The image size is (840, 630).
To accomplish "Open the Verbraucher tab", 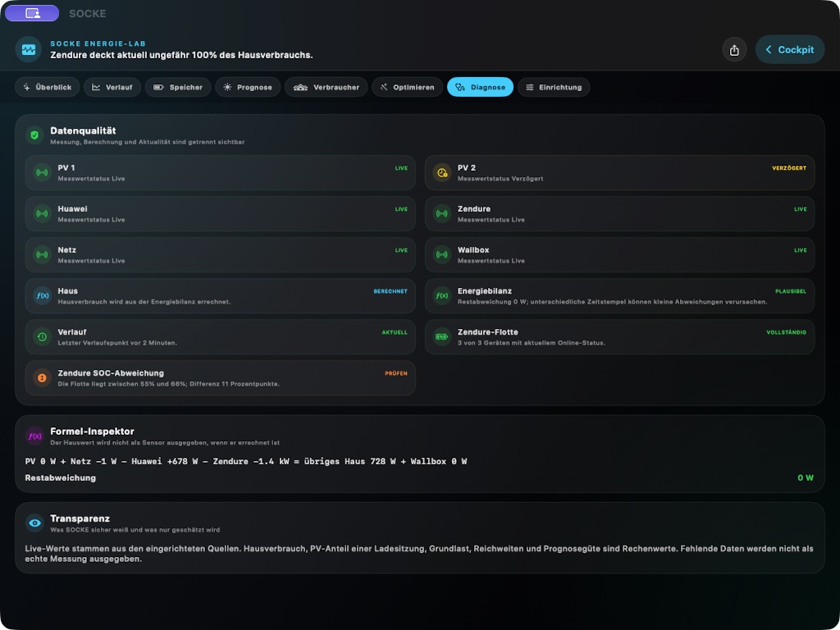I will (x=326, y=87).
